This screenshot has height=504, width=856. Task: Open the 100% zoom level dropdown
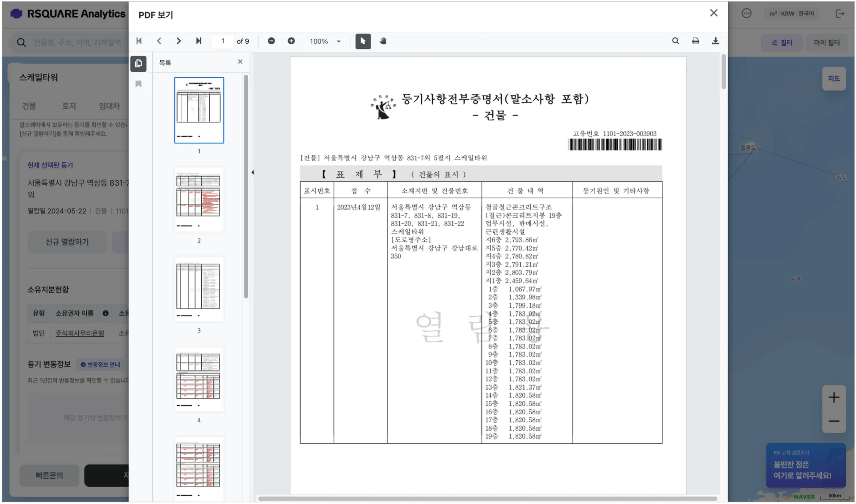(338, 41)
